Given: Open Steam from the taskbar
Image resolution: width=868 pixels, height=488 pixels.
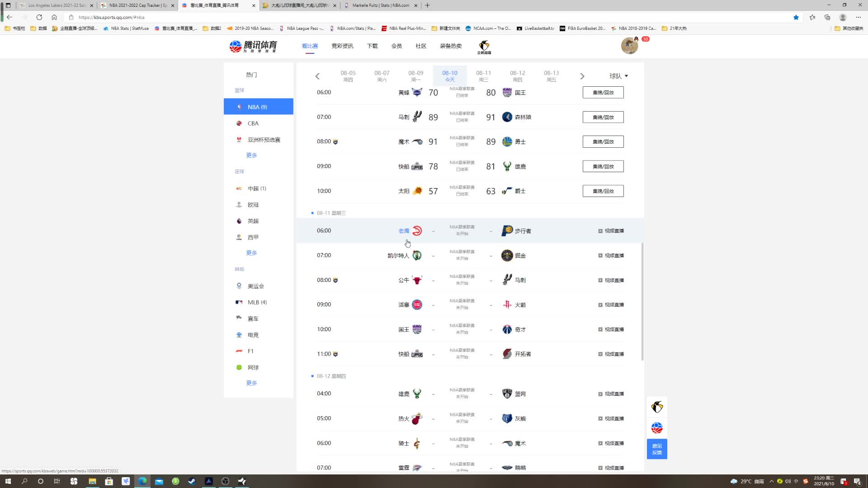Looking at the screenshot, I should [192, 481].
